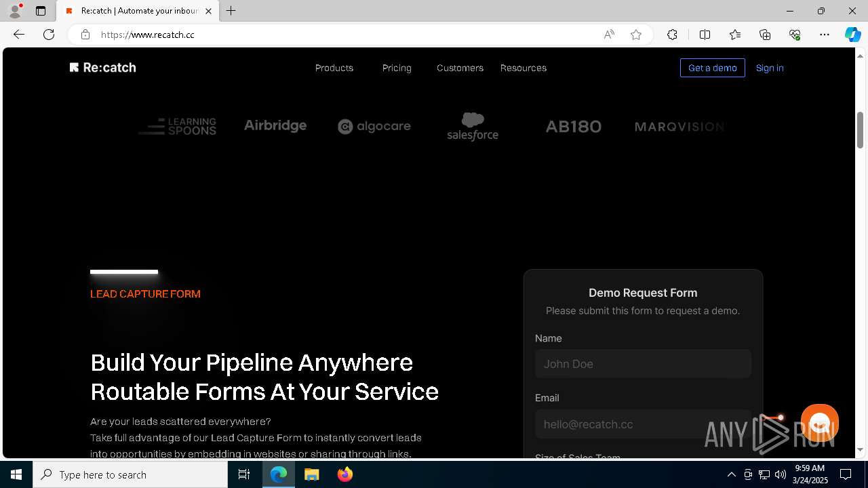Open Products navigation menu
The width and height of the screenshot is (868, 488).
(334, 68)
